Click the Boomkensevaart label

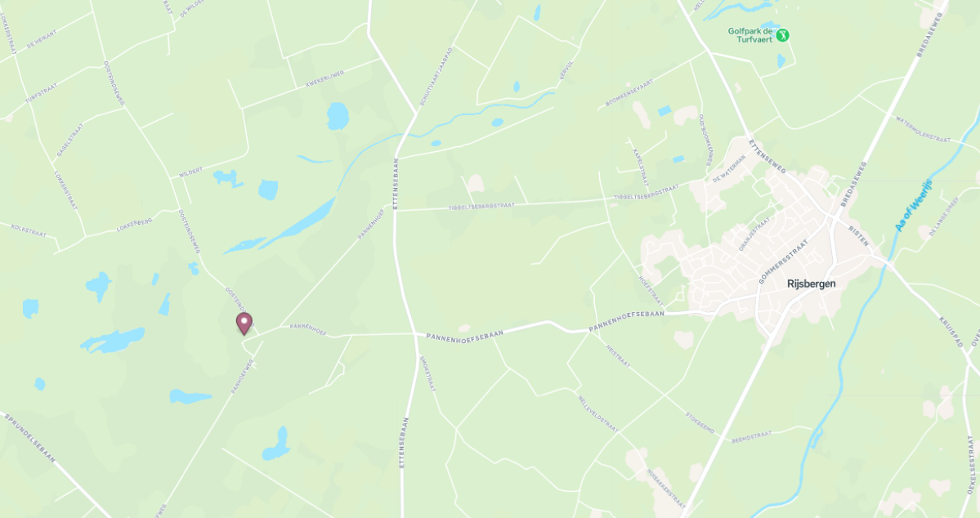pyautogui.click(x=629, y=92)
